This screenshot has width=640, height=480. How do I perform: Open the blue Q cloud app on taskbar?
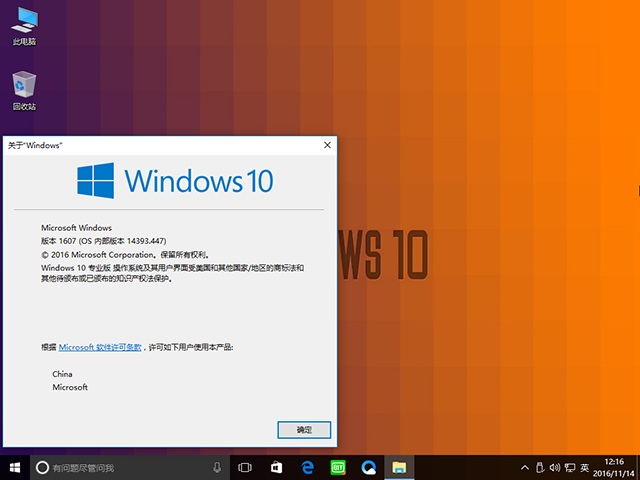coord(369,467)
